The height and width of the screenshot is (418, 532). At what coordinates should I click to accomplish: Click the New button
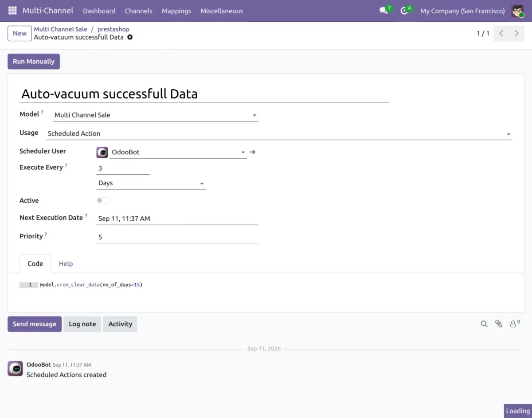pos(20,33)
